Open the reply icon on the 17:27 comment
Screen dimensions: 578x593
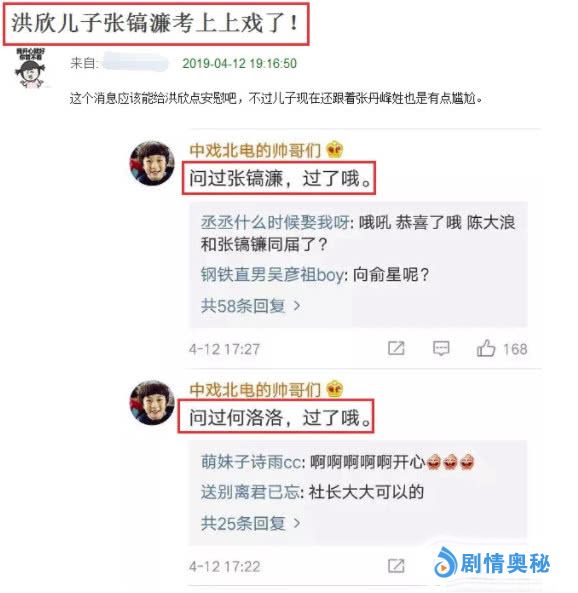(x=441, y=348)
